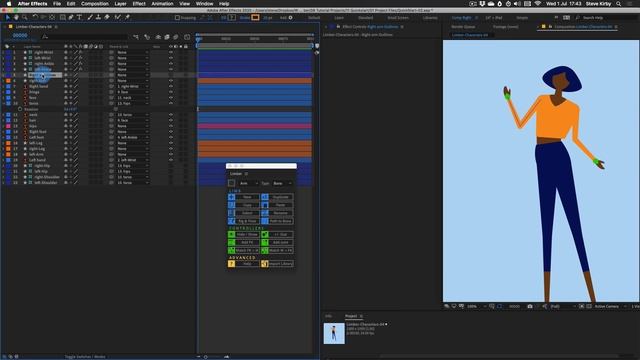This screenshot has height=360, width=640.
Task: Select the Selection arrow tool
Action: pyautogui.click(x=8, y=18)
